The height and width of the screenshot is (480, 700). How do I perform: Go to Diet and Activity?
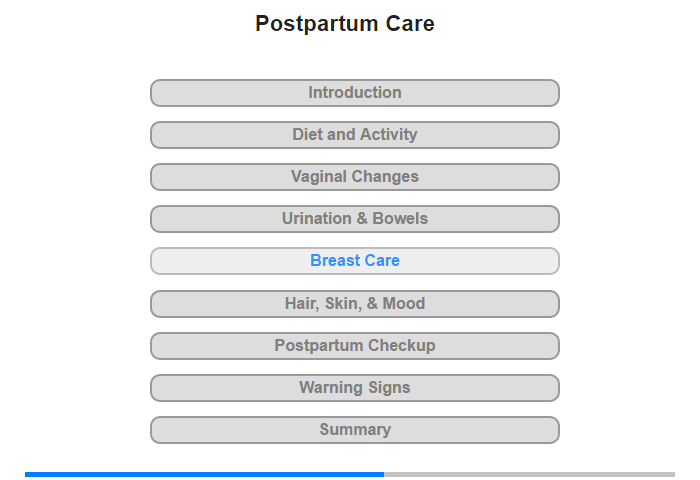point(355,135)
